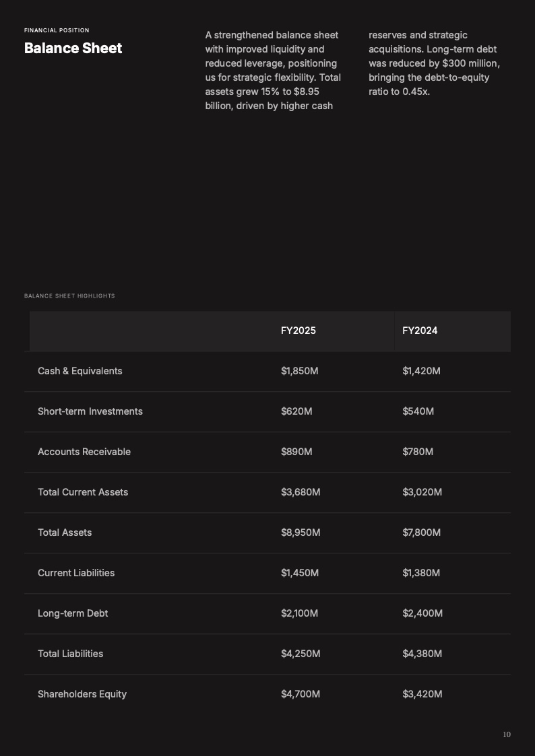Click the page number 10

tap(507, 734)
